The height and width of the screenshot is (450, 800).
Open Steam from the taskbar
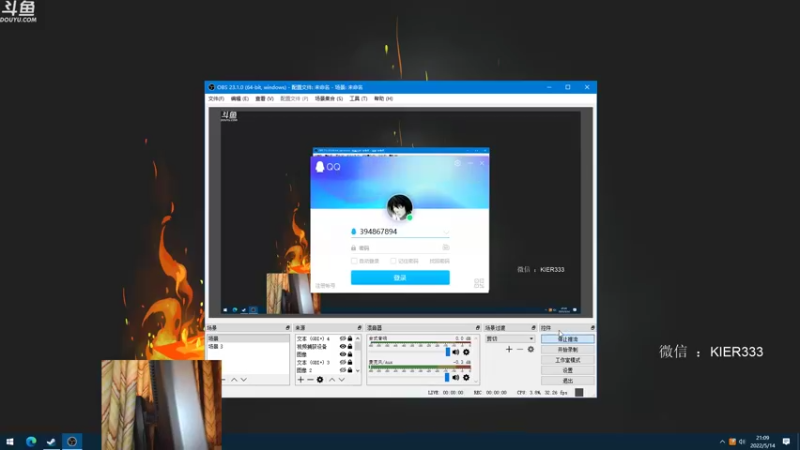51,441
